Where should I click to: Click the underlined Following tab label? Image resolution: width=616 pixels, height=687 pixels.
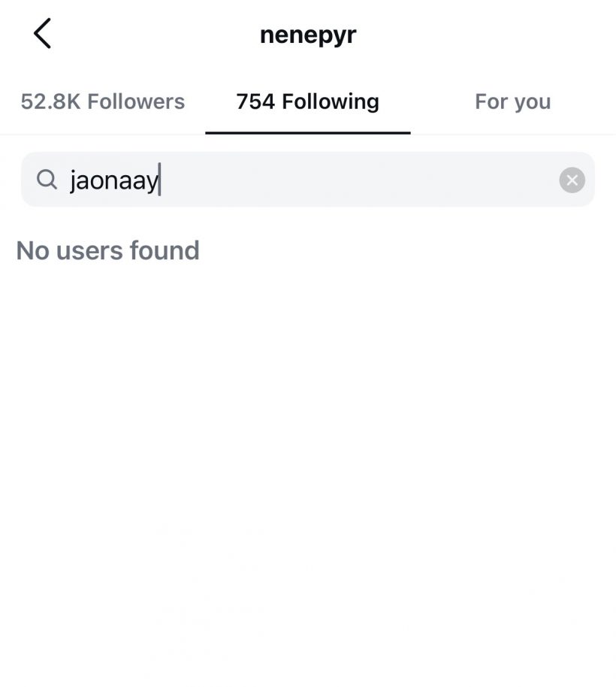(331, 101)
